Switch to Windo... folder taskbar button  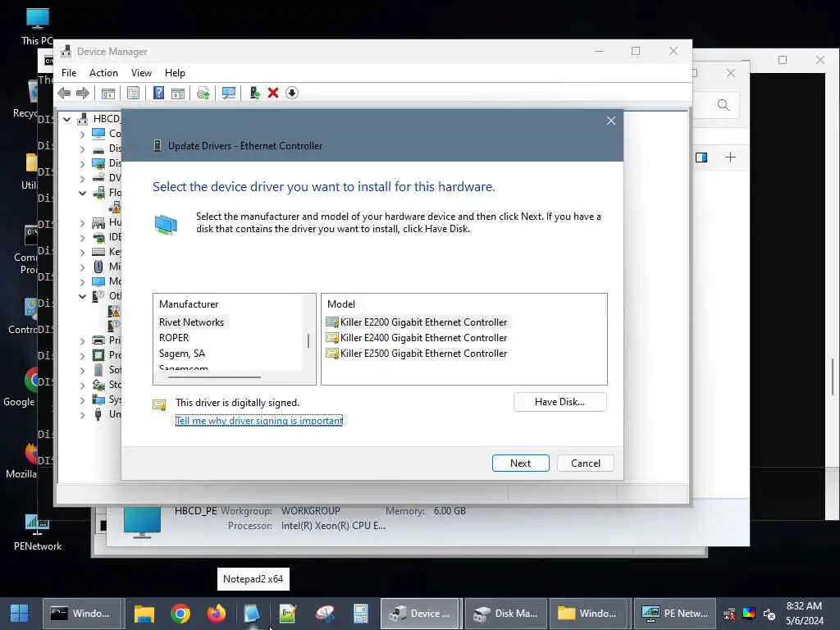click(x=587, y=614)
